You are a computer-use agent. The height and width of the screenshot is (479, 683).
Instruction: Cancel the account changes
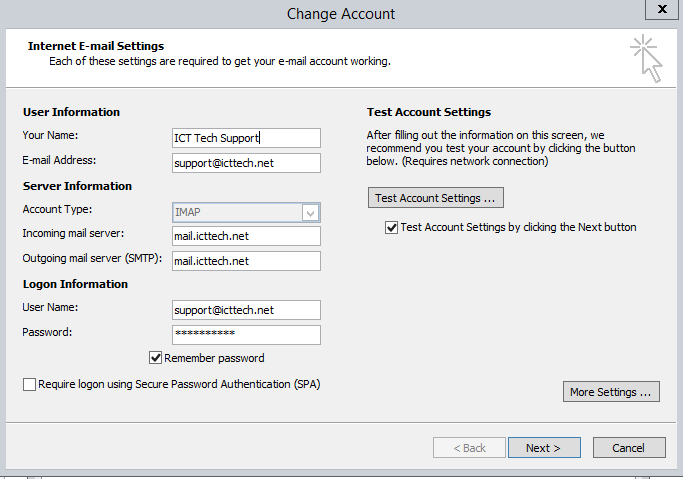click(x=629, y=448)
